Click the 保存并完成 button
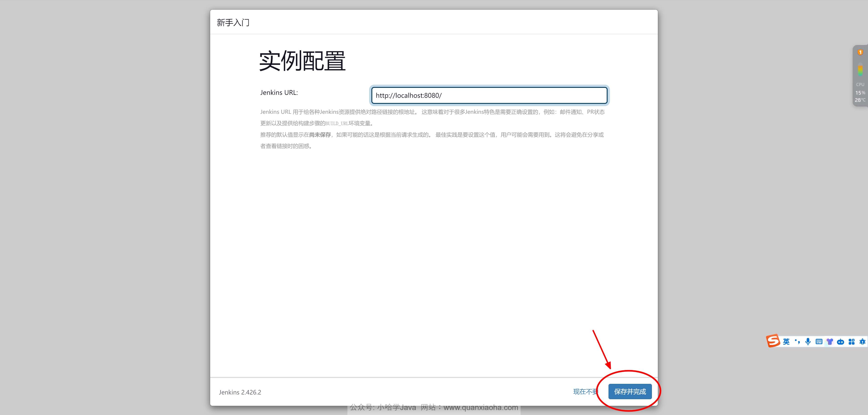Image resolution: width=868 pixels, height=415 pixels. point(630,392)
